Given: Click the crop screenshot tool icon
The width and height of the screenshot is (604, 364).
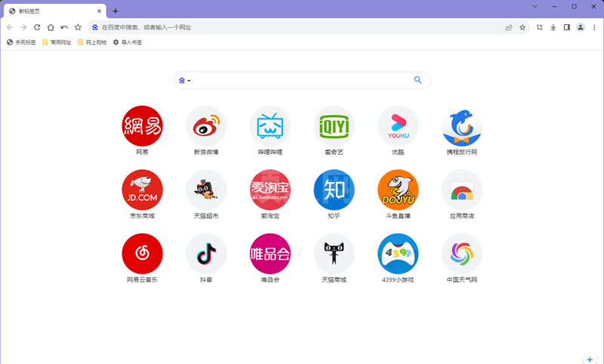Looking at the screenshot, I should pos(539,27).
